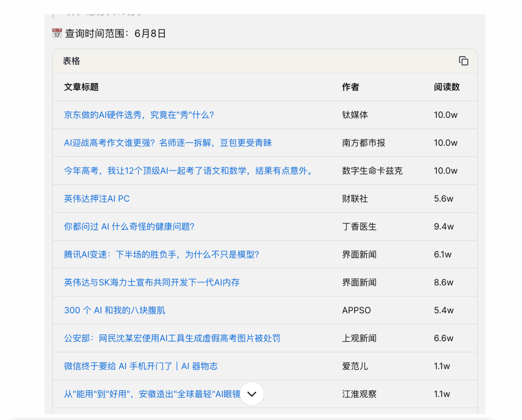The image size is (522, 420).
Task: Open article 从"能用"到"好用"，安徽造出
Action: [152, 394]
